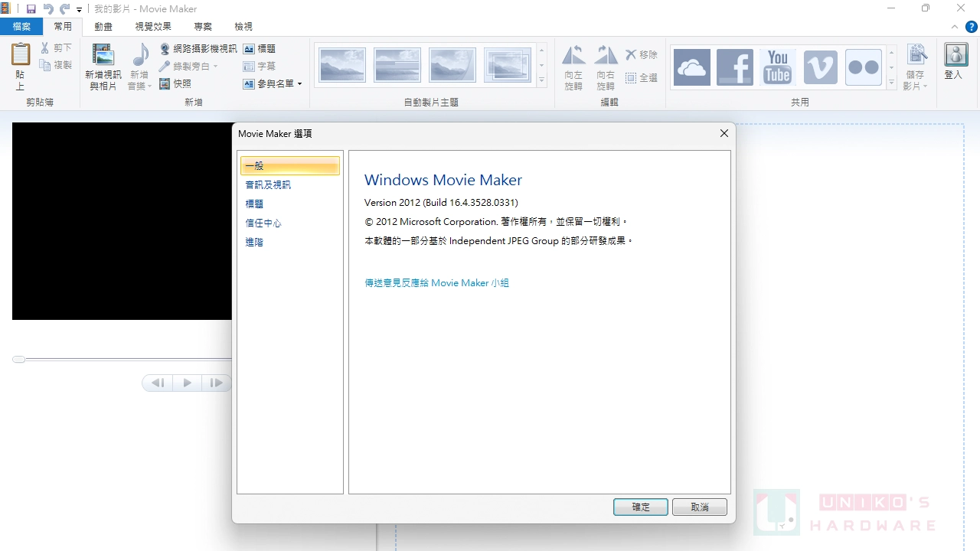Expand the 參與名單 dropdown arrow

[x=299, y=84]
